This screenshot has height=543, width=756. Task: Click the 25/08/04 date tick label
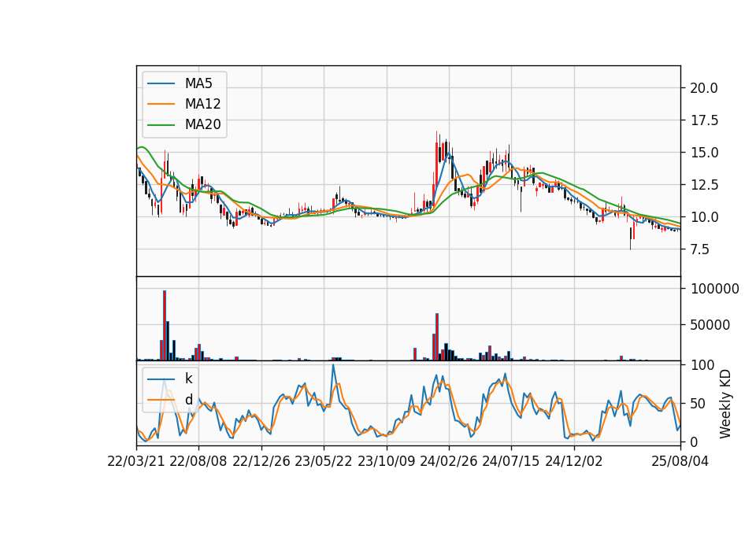pos(680,461)
